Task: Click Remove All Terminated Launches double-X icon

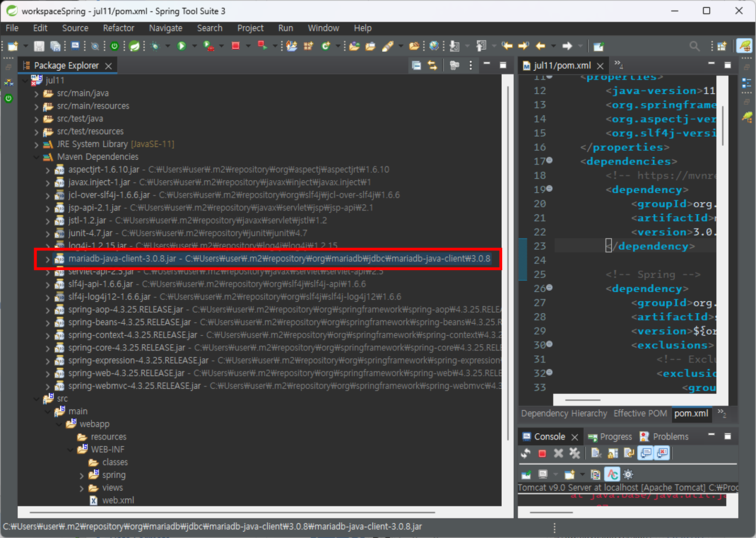Action: pos(574,453)
